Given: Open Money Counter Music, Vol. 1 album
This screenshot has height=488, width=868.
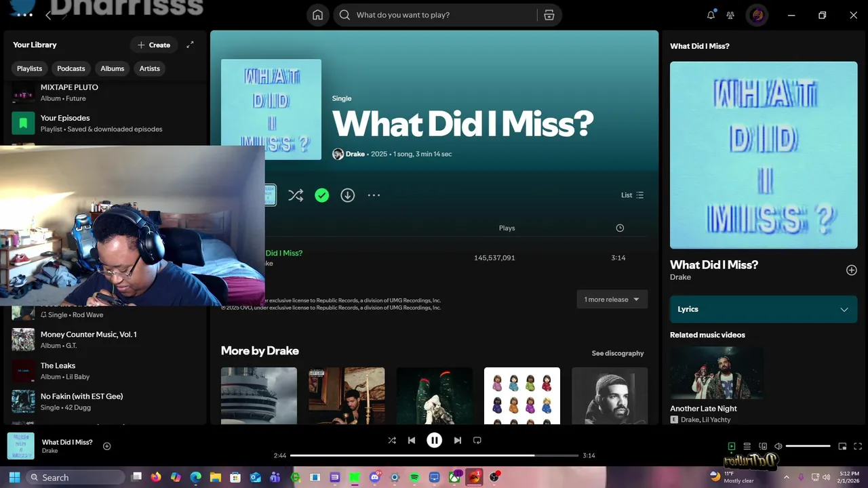Looking at the screenshot, I should (105, 340).
